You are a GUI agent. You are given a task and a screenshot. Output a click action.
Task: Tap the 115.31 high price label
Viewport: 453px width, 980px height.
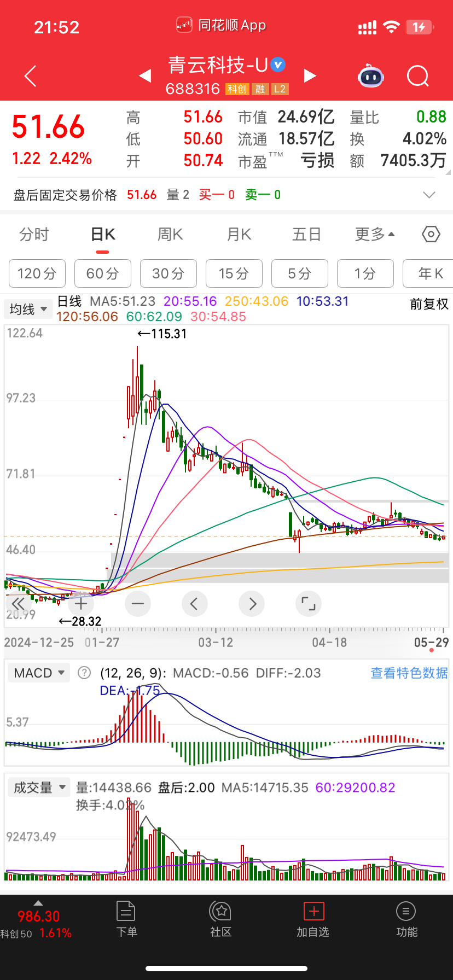[162, 334]
